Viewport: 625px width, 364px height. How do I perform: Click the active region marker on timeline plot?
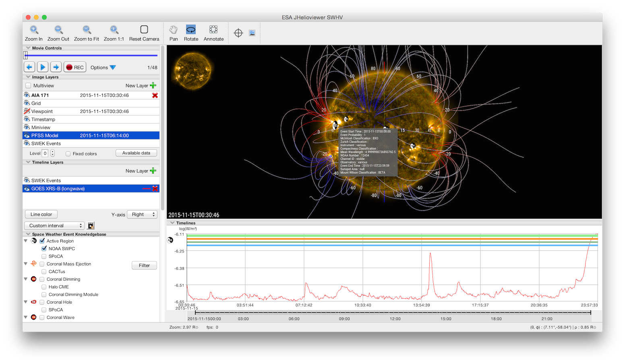170,240
